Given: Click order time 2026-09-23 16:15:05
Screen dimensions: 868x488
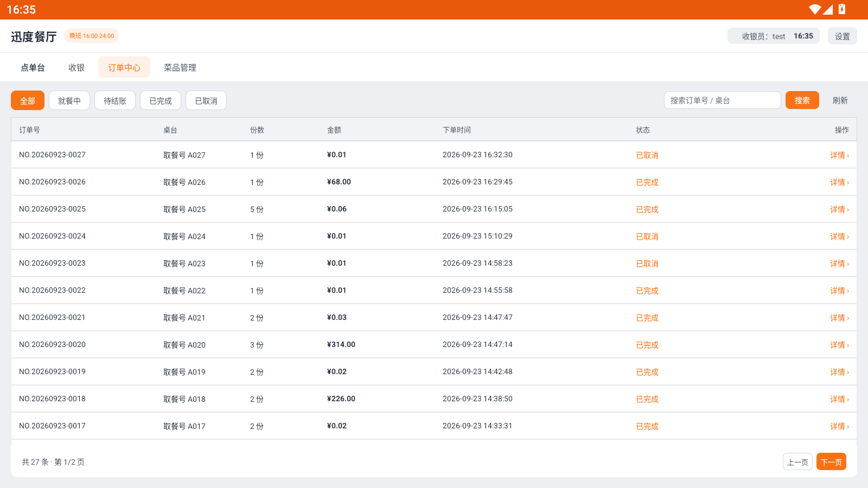Looking at the screenshot, I should point(477,209).
